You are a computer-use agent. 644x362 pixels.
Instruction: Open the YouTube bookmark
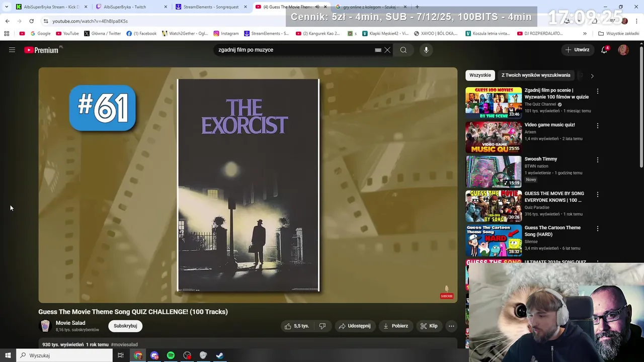(x=67, y=34)
